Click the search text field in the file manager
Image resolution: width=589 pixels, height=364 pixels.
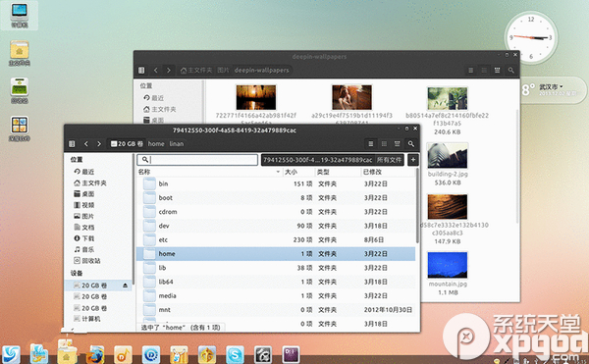click(x=197, y=160)
